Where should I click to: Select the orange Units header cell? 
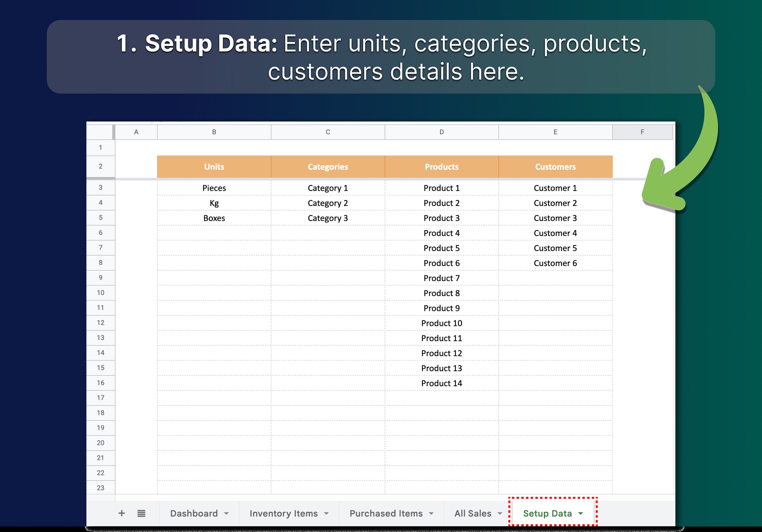pos(214,167)
